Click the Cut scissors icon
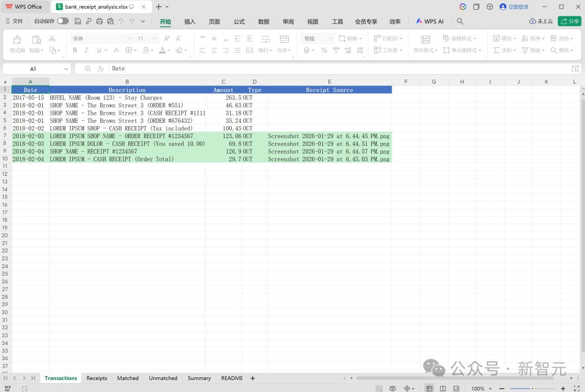Image resolution: width=585 pixels, height=392 pixels. pos(52,38)
